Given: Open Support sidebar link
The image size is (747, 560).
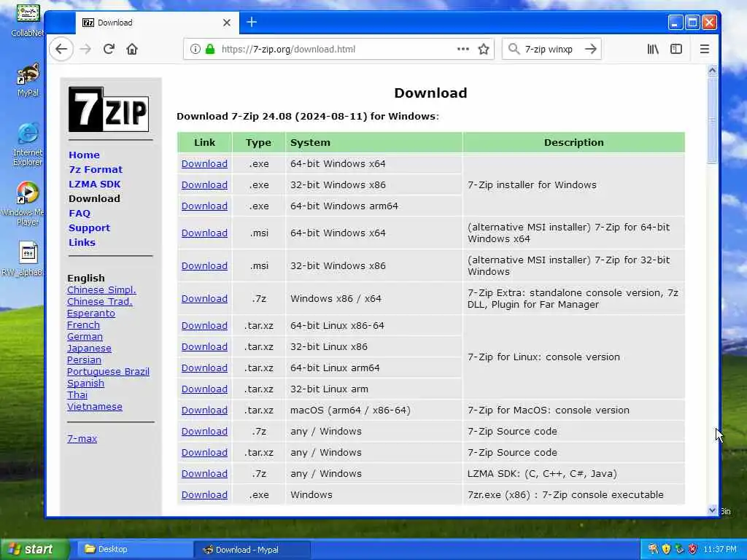Looking at the screenshot, I should [89, 227].
